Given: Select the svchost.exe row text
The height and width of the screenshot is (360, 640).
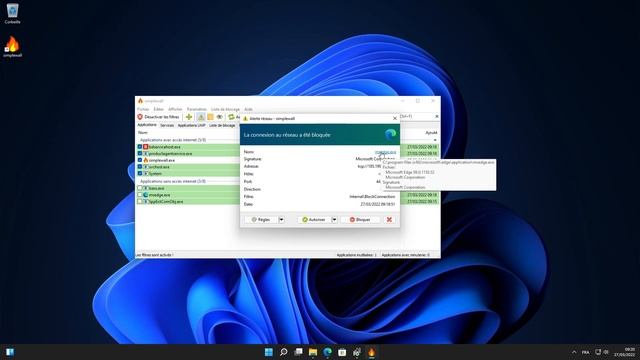Looking at the screenshot, I should (159, 167).
